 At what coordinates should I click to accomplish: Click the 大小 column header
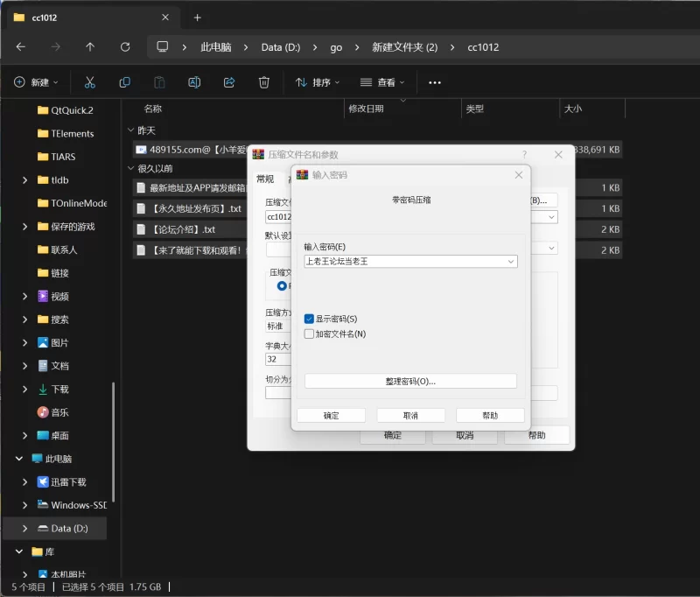point(573,109)
